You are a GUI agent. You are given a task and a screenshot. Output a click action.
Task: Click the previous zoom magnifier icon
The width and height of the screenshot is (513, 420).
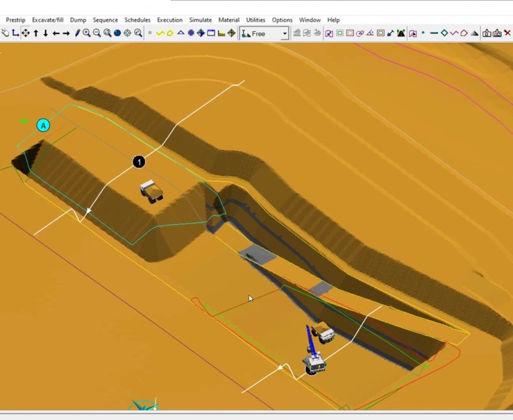(138, 33)
